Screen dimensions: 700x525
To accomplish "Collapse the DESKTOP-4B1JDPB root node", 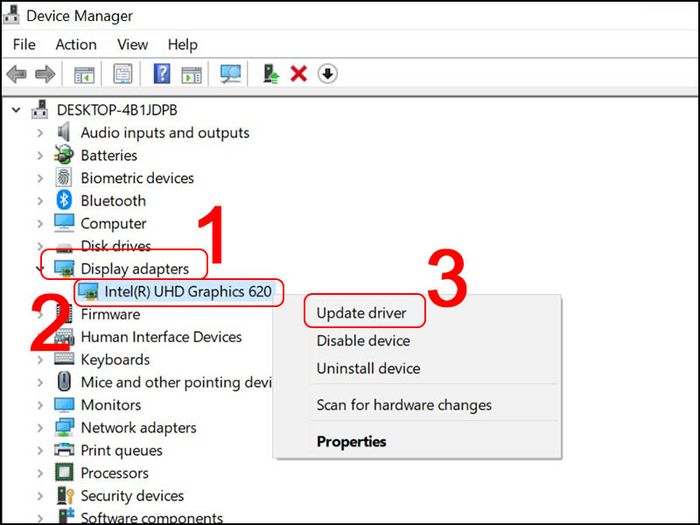I will [16, 110].
